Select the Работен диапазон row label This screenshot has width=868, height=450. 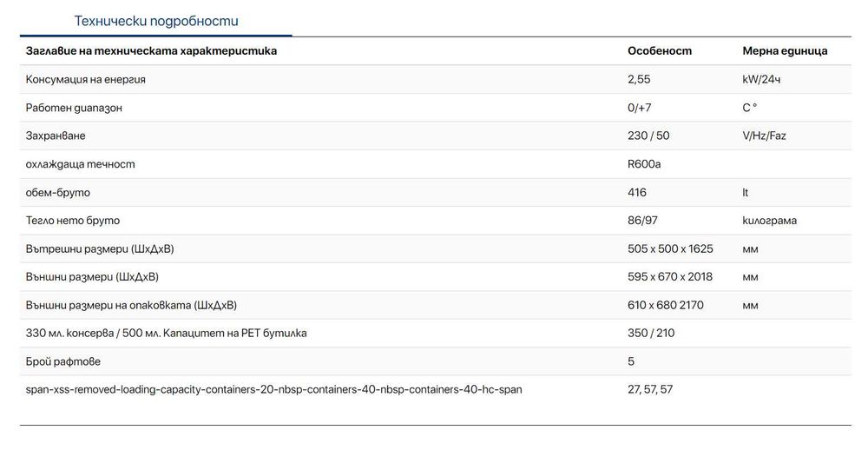pyautogui.click(x=75, y=108)
